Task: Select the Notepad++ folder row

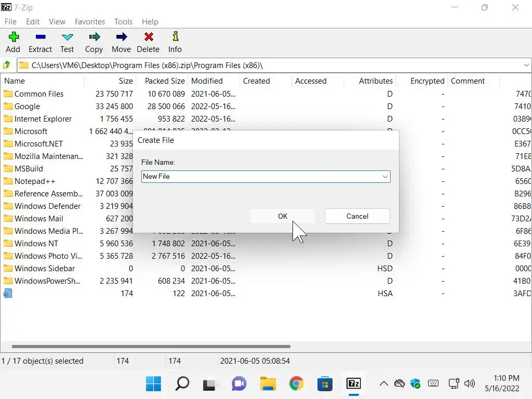Action: coord(35,181)
